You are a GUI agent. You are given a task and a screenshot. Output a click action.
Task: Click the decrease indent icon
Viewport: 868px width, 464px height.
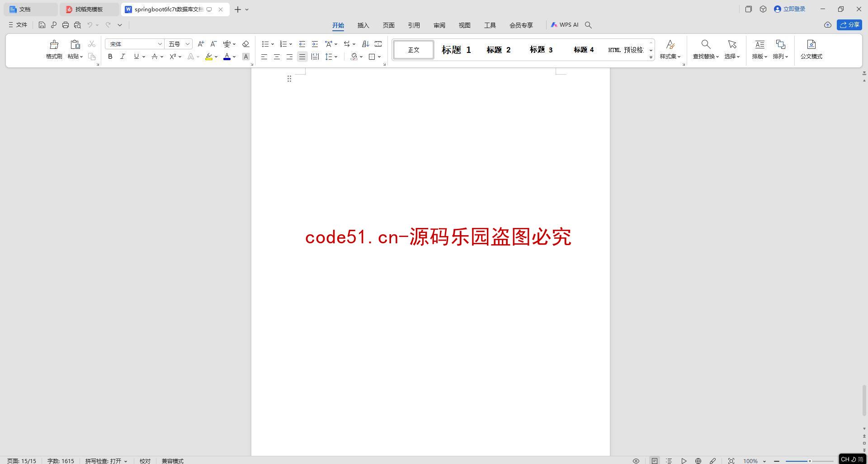pyautogui.click(x=302, y=44)
